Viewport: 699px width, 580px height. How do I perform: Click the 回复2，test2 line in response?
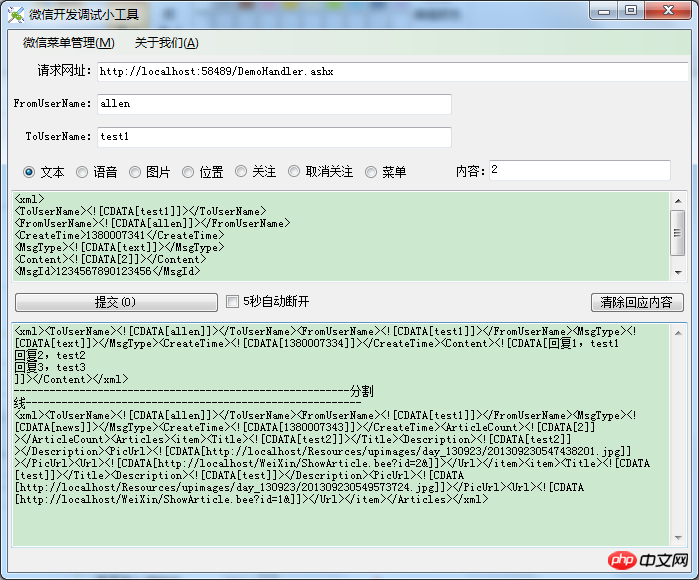click(x=50, y=356)
